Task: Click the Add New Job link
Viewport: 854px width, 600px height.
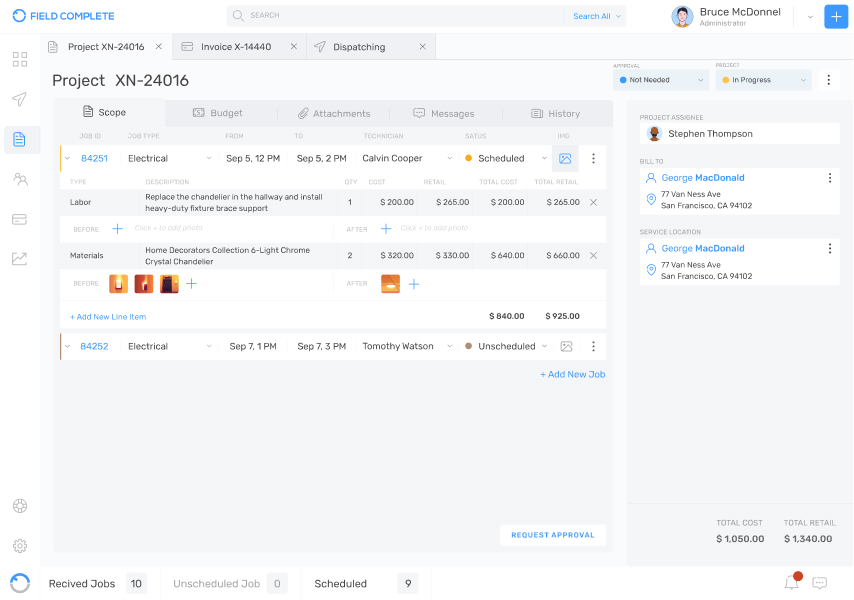Action: click(x=572, y=374)
